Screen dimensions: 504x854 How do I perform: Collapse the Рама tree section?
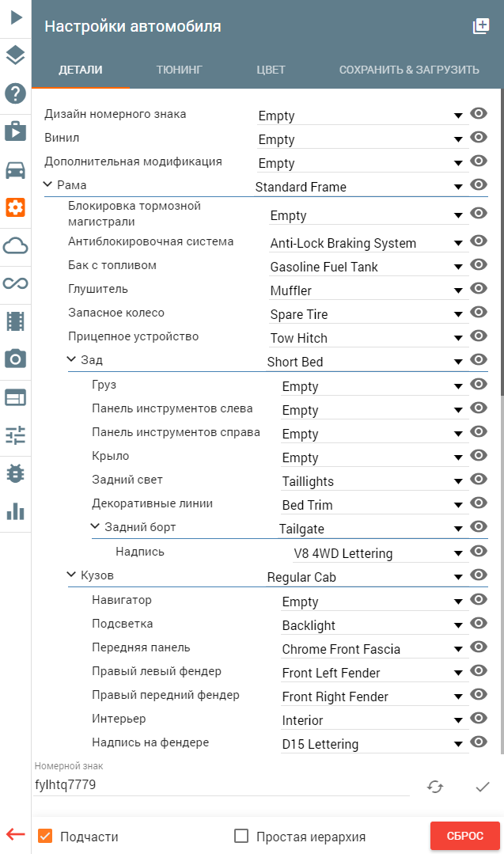pyautogui.click(x=48, y=184)
